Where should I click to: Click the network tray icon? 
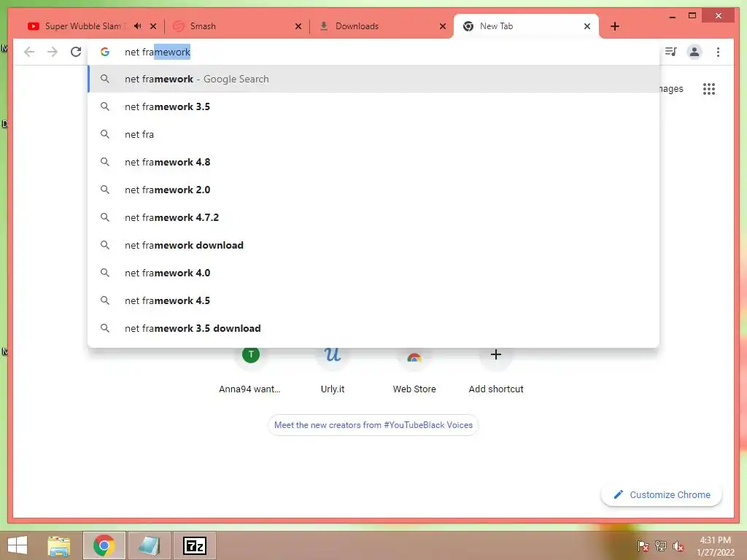point(661,545)
